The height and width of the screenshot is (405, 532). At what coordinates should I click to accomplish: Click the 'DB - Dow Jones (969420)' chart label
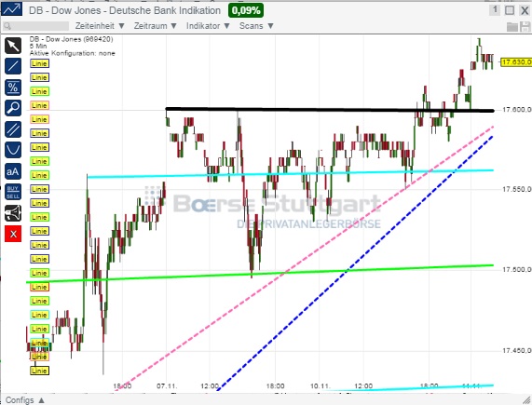point(71,39)
